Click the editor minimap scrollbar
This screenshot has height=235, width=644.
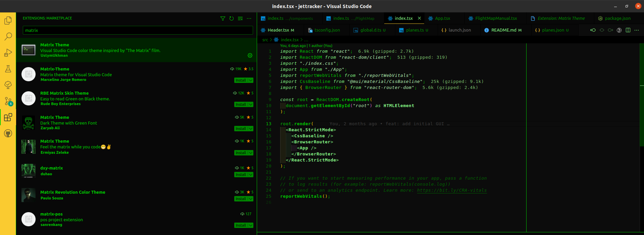pyautogui.click(x=642, y=95)
